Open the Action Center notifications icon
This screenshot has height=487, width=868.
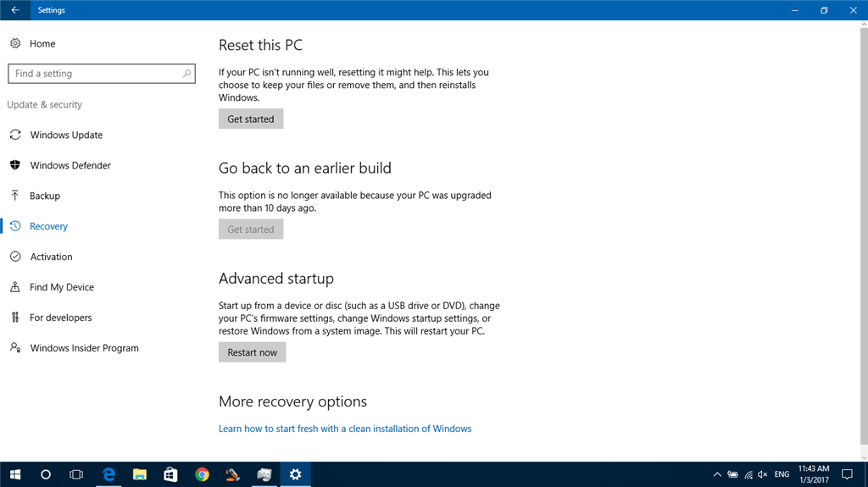[847, 474]
